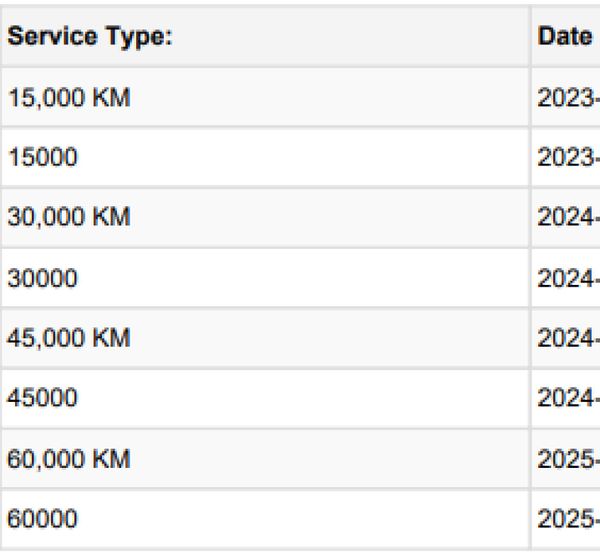The height and width of the screenshot is (553, 600).
Task: Click the date beside 30000
Action: pos(569,278)
